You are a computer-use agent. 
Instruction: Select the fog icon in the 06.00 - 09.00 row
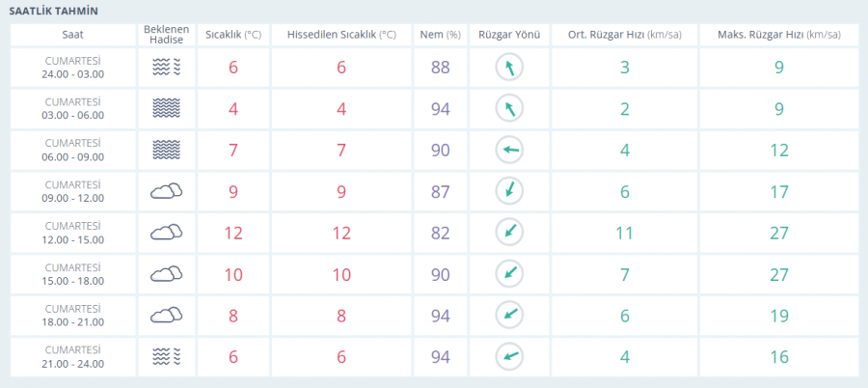166,151
